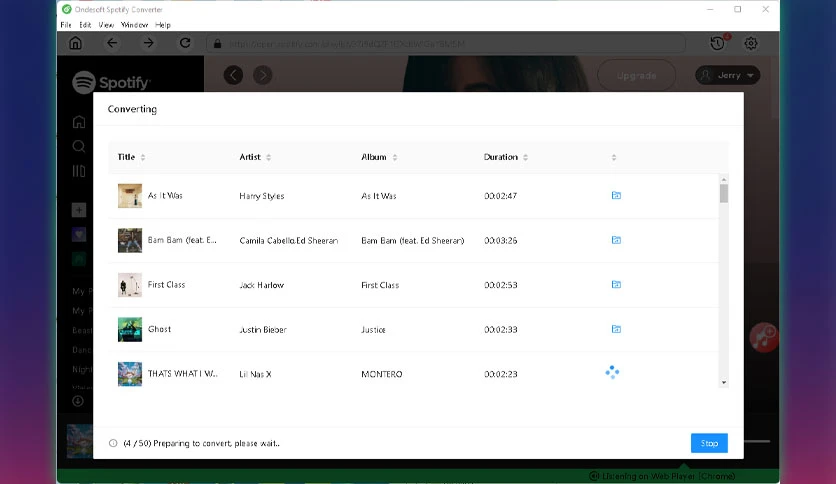This screenshot has height=484, width=836.
Task: Select the Justin Bieber artist cell
Action: [x=263, y=329]
